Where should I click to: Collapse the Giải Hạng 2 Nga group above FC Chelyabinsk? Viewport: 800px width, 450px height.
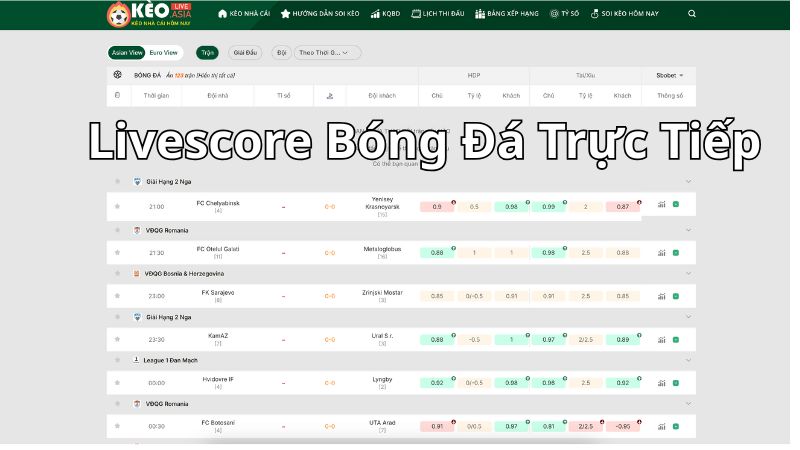(688, 182)
